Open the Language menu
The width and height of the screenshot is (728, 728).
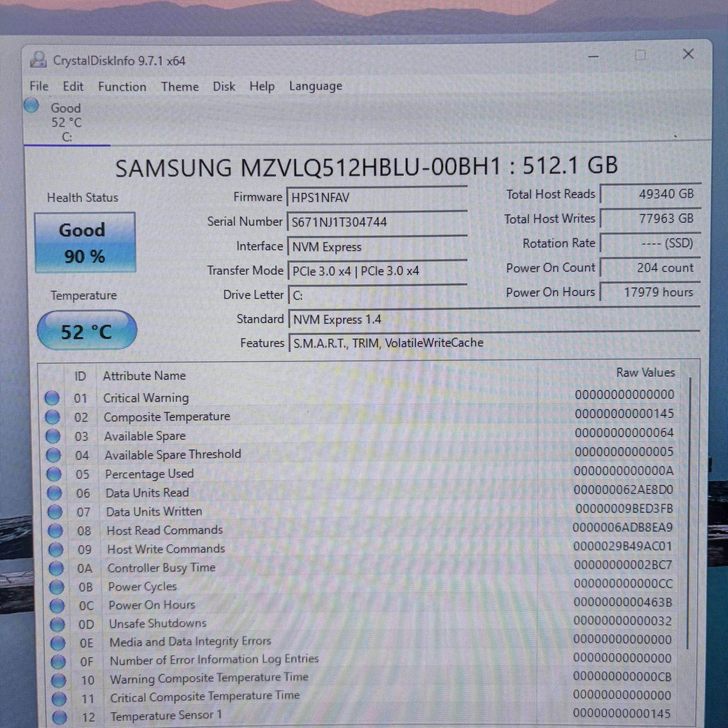315,87
